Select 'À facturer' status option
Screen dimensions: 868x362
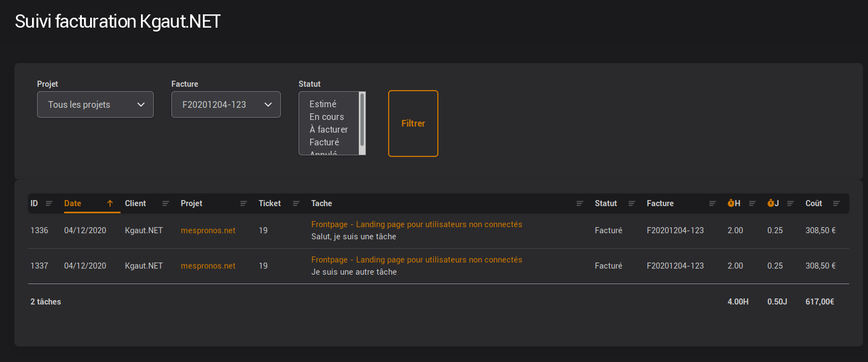[329, 129]
